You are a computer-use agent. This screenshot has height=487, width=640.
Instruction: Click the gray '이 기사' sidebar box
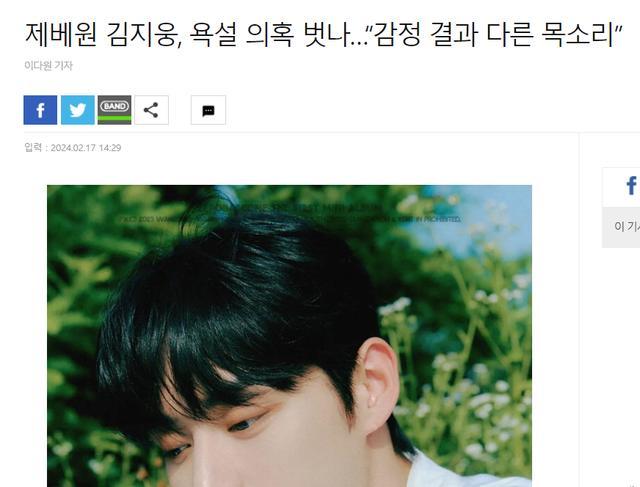pos(621,227)
